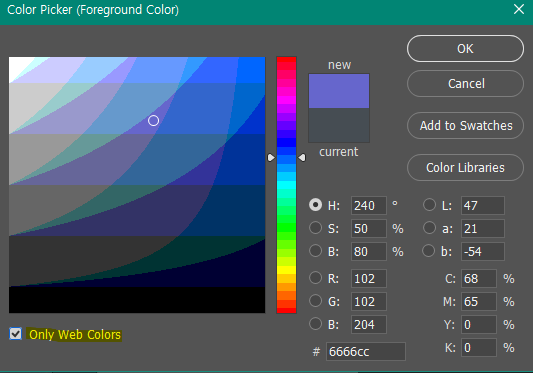Select the Lab L radio button
533x373 pixels.
tap(429, 205)
